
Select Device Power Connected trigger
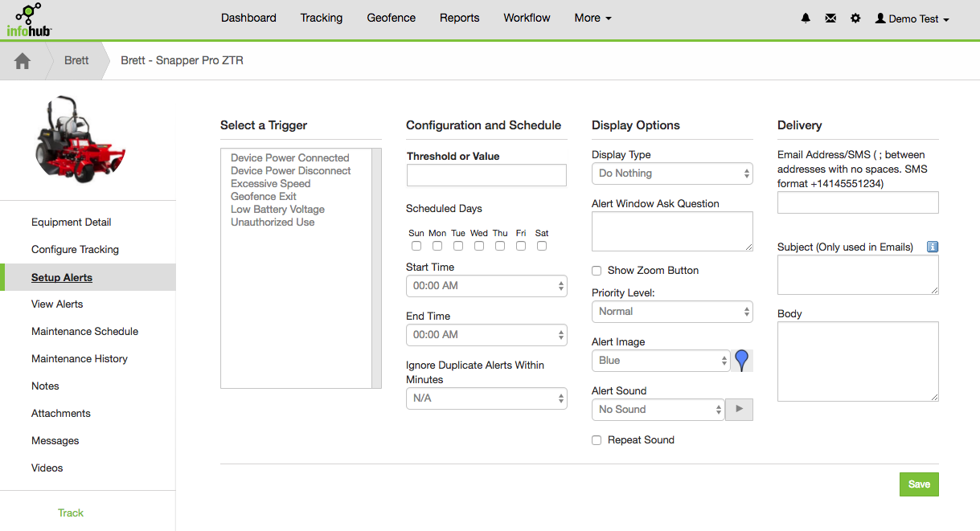pyautogui.click(x=290, y=158)
